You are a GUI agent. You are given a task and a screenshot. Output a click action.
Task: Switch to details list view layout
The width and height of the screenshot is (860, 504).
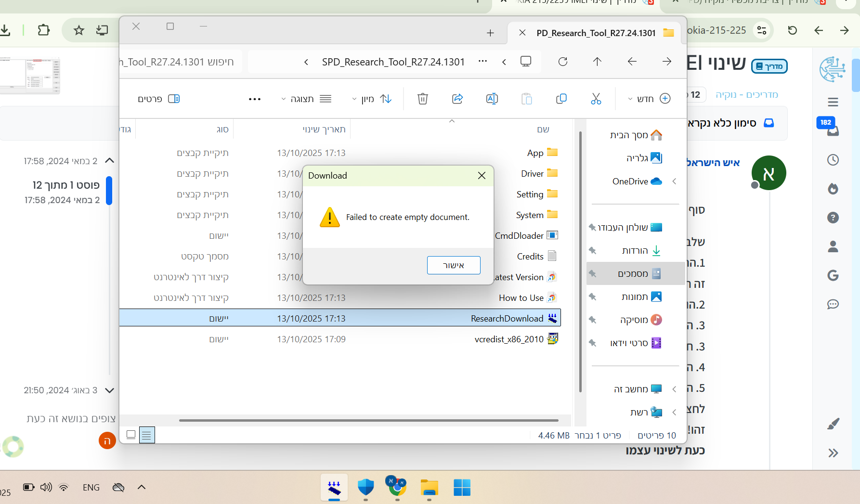coord(147,435)
